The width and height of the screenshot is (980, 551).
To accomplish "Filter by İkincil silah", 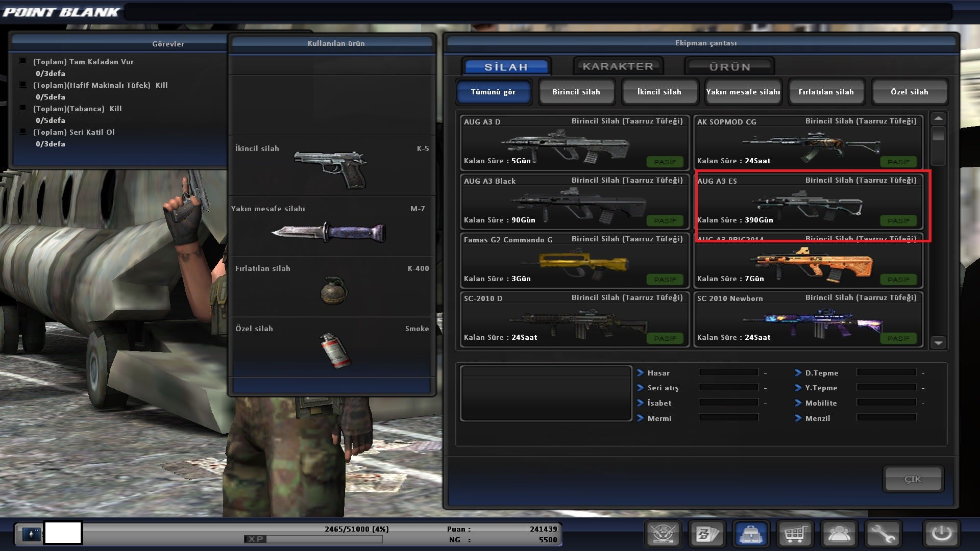I will [659, 92].
